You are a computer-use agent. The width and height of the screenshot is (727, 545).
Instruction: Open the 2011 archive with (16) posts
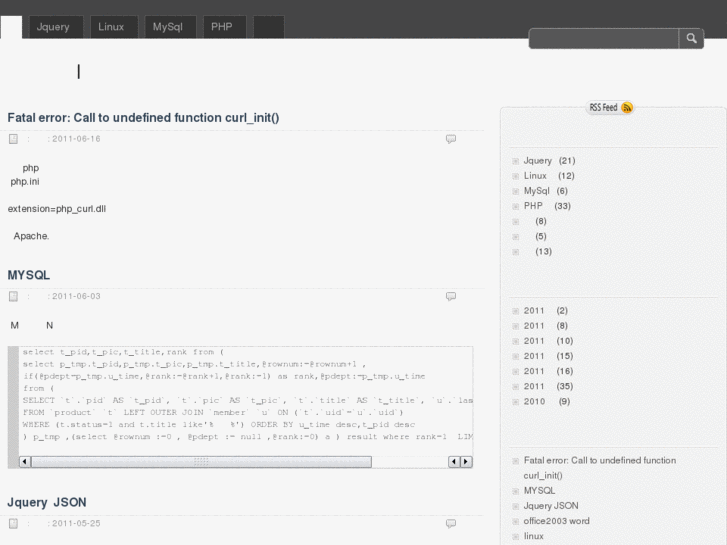coord(548,371)
